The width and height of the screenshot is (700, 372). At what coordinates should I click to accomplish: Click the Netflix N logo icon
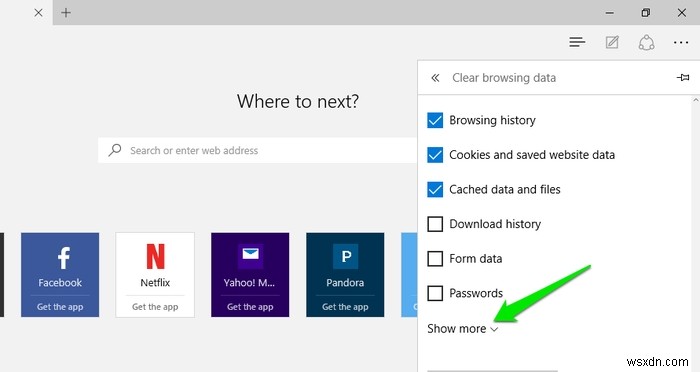tap(155, 256)
